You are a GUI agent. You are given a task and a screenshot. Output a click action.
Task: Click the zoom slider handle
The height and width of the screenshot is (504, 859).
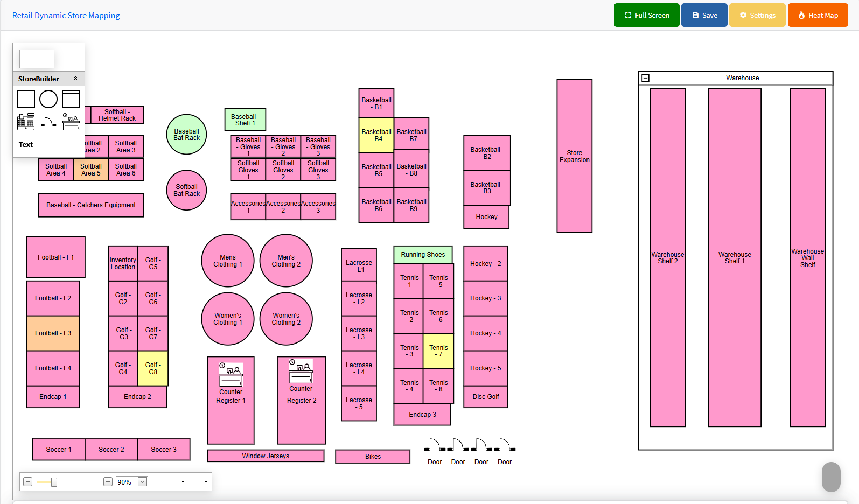54,482
